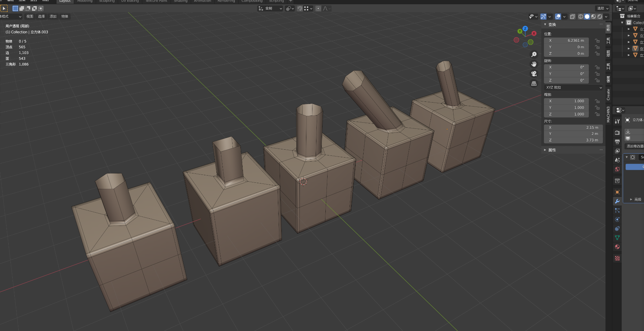Switch to solid viewport shading
The image size is (644, 331).
(x=587, y=17)
